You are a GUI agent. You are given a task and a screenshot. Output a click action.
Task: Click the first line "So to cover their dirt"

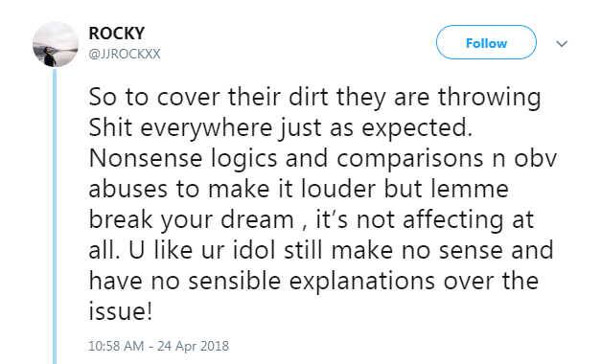(x=208, y=97)
